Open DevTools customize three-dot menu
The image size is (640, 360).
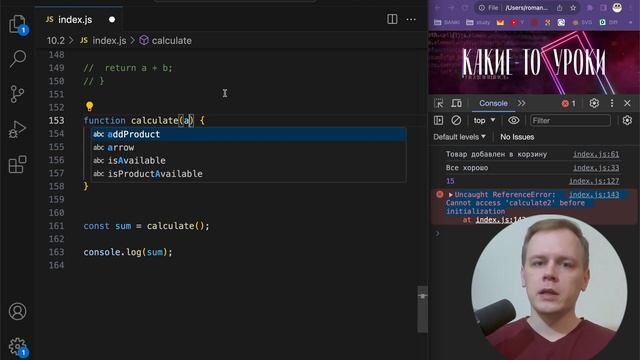[611, 103]
